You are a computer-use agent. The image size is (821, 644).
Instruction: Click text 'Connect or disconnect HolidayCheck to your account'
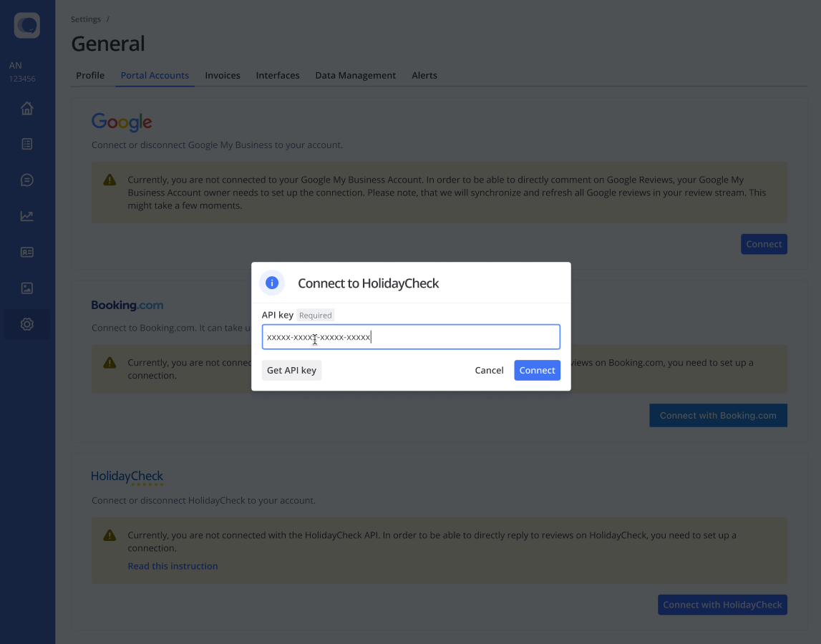(x=203, y=501)
